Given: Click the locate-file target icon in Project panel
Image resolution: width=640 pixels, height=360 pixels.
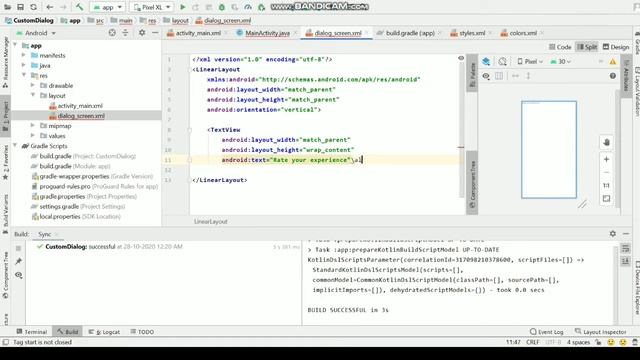Looking at the screenshot, I should point(112,33).
